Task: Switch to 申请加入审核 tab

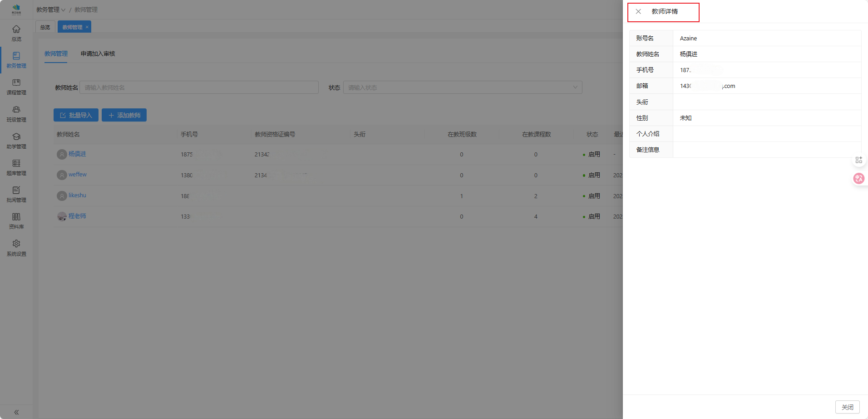Action: (x=98, y=54)
